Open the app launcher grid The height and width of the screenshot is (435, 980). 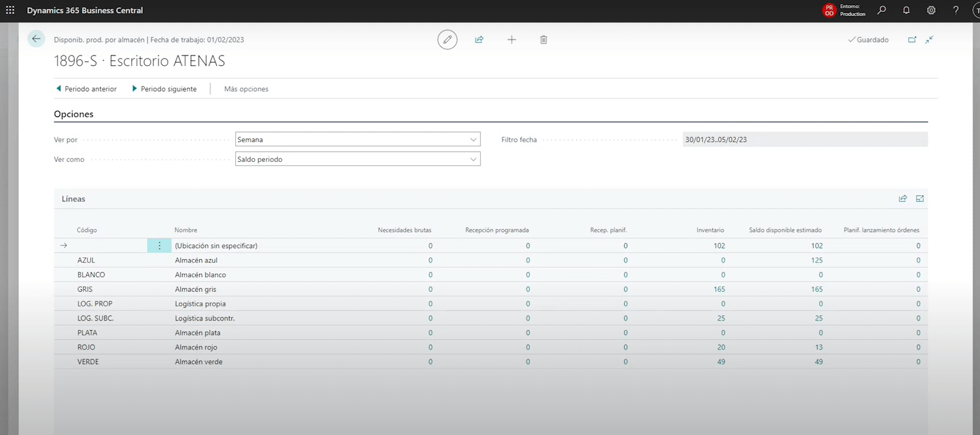point(10,10)
